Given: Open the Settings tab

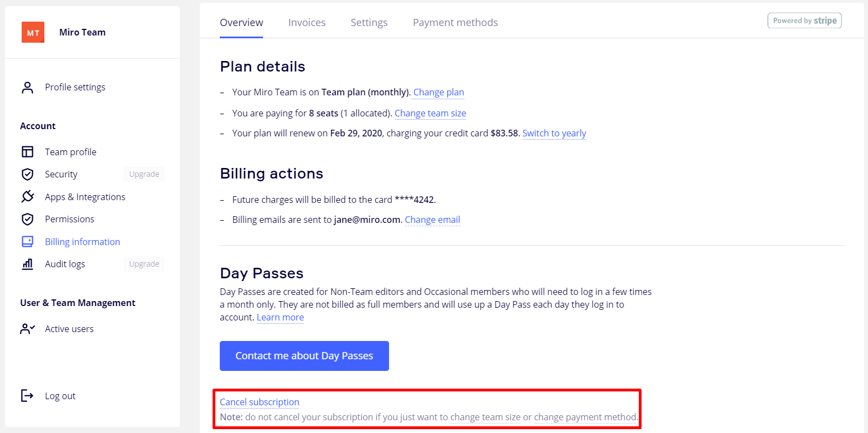Looking at the screenshot, I should (369, 23).
